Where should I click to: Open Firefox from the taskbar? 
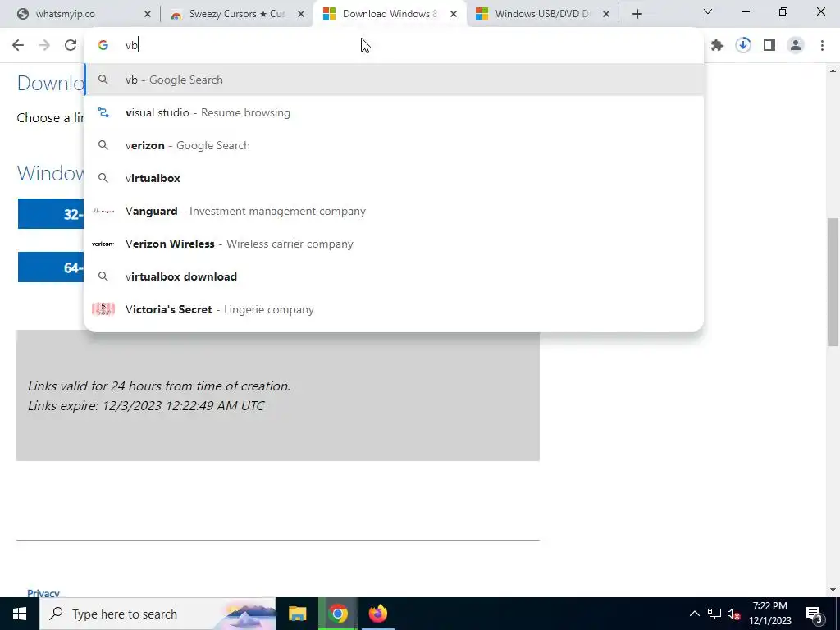(x=377, y=614)
